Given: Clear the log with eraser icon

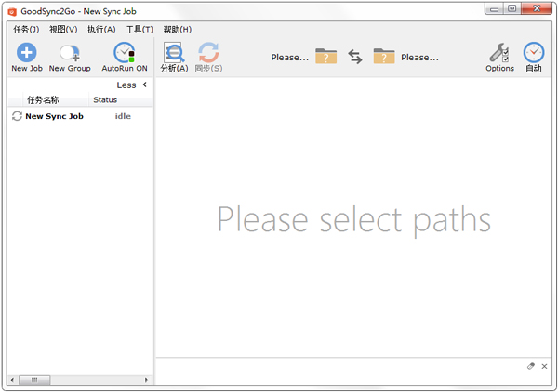Looking at the screenshot, I should [x=531, y=366].
